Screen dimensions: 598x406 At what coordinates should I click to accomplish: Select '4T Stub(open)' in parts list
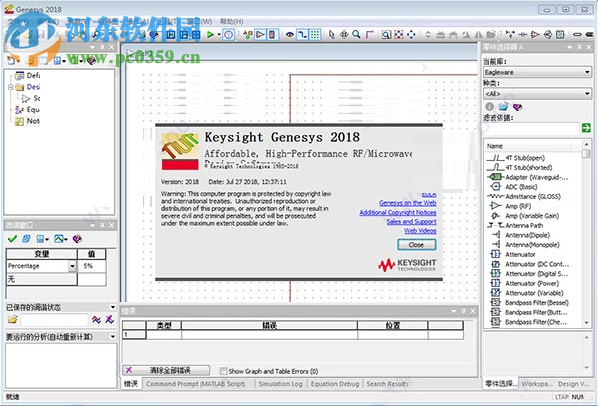click(x=525, y=158)
